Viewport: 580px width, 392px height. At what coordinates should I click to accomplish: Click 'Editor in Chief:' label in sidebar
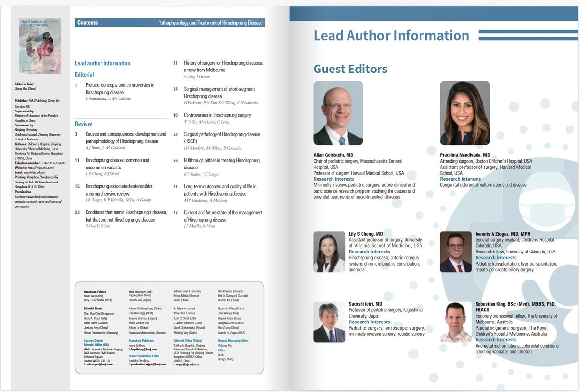click(x=25, y=84)
